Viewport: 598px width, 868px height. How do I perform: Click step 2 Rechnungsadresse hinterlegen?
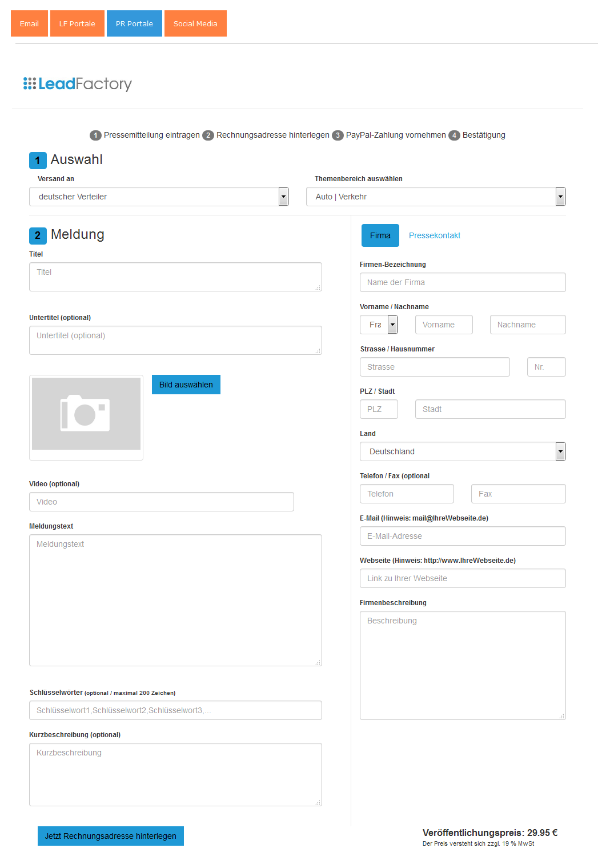pyautogui.click(x=266, y=135)
